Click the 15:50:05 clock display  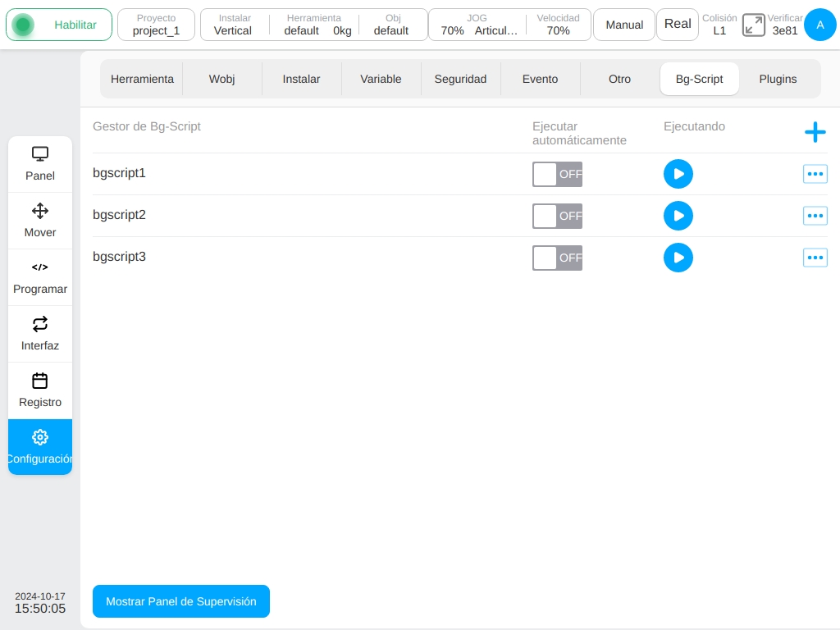[x=40, y=609]
